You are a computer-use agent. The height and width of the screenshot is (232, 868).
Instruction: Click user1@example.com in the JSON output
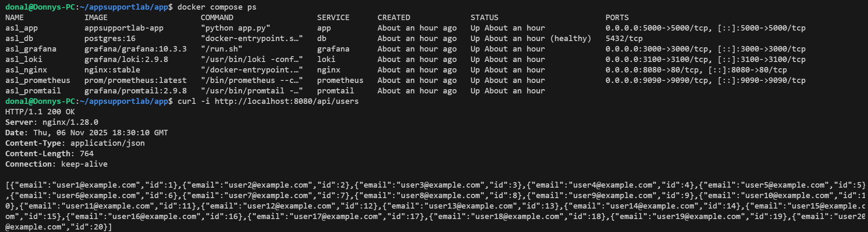coord(96,185)
